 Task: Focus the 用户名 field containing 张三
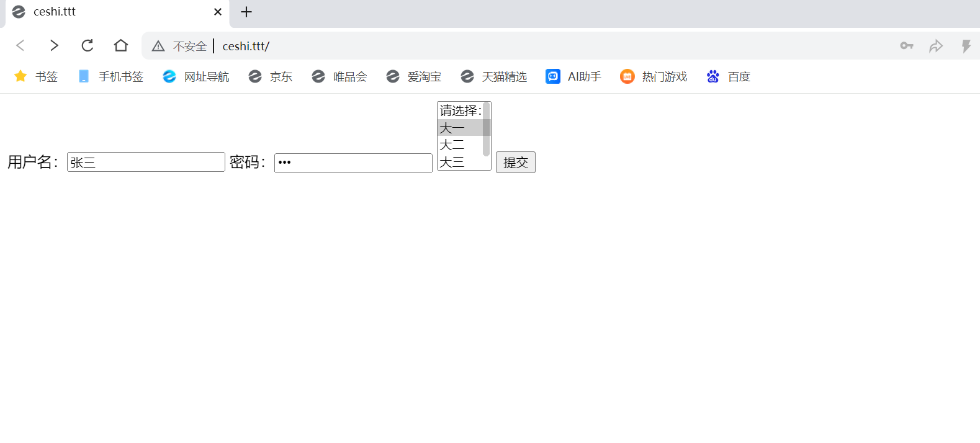coord(146,162)
